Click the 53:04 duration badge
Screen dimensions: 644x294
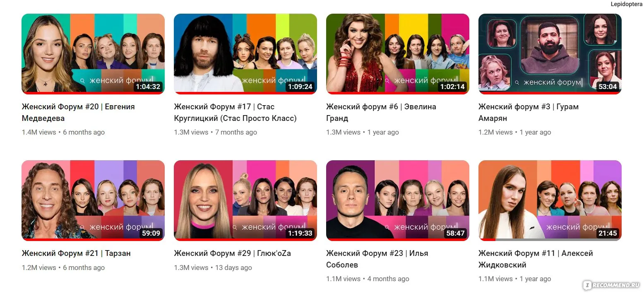click(x=608, y=87)
